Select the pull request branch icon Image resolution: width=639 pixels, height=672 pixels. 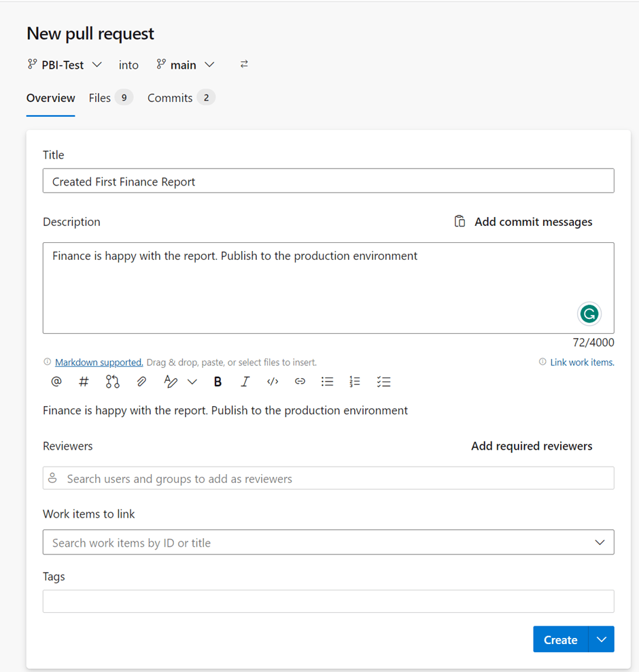click(x=112, y=382)
